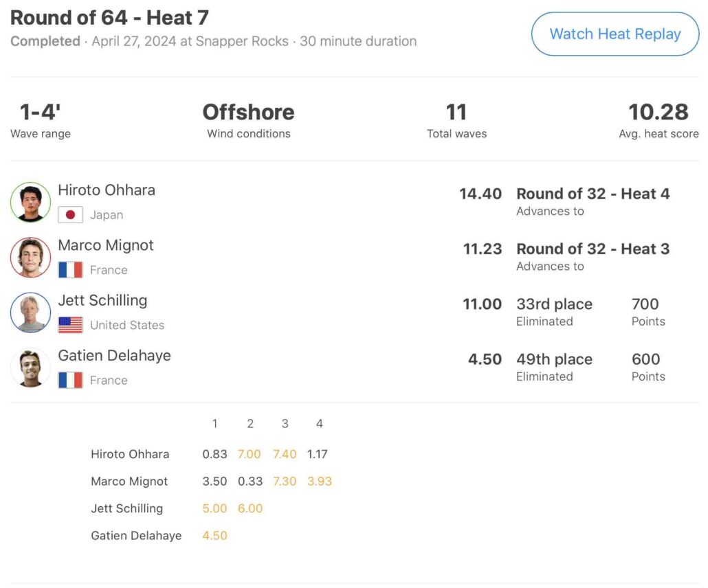Screen dimensions: 708x588
Task: Click the France flag under Gatien Delahaye
Action: [70, 380]
